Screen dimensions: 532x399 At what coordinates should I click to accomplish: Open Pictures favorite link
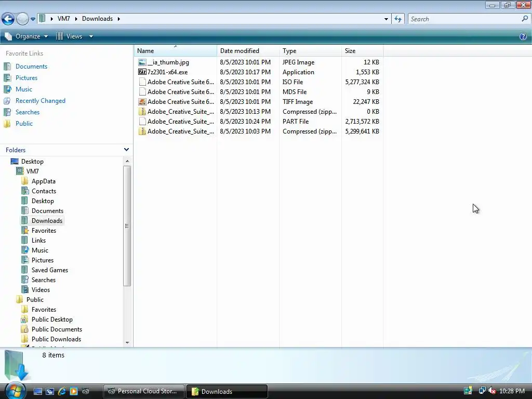coord(26,78)
